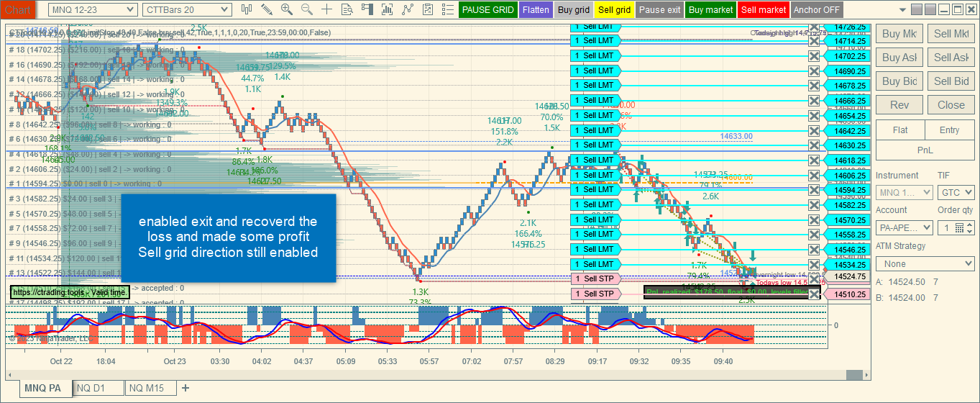
Task: Toggle the Pause exit button
Action: point(659,10)
